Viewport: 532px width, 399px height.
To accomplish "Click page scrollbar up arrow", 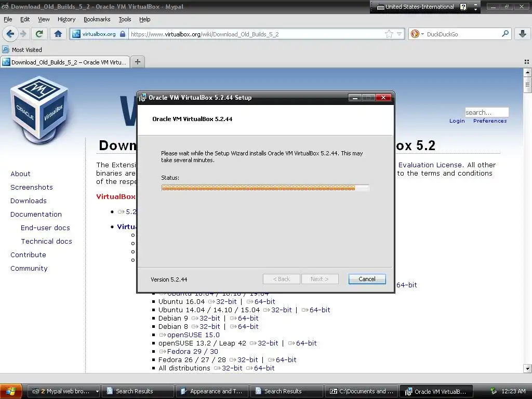I will point(527,73).
